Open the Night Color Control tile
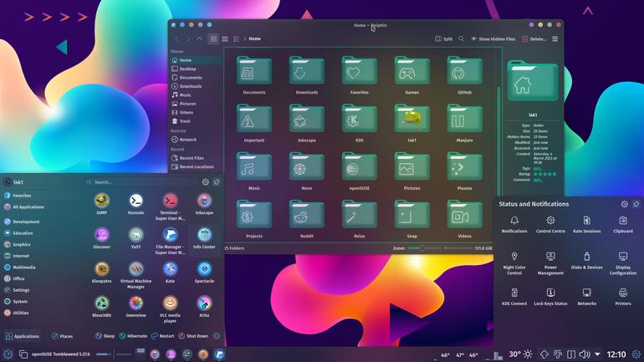Image resolution: width=644 pixels, height=362 pixels. click(x=514, y=263)
